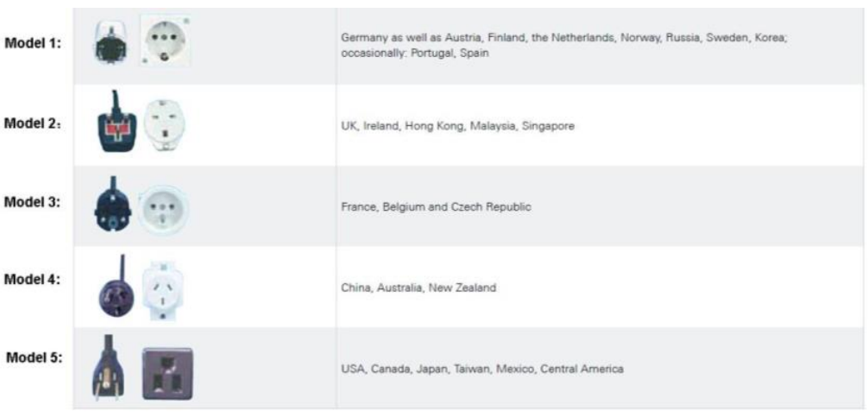Click the "Model 3:" row label
The image size is (868, 412).
[x=33, y=202]
